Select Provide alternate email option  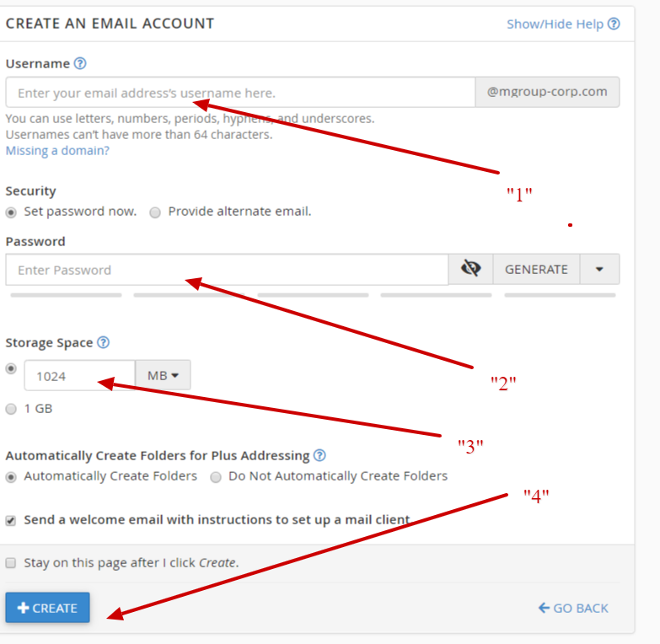click(x=155, y=212)
